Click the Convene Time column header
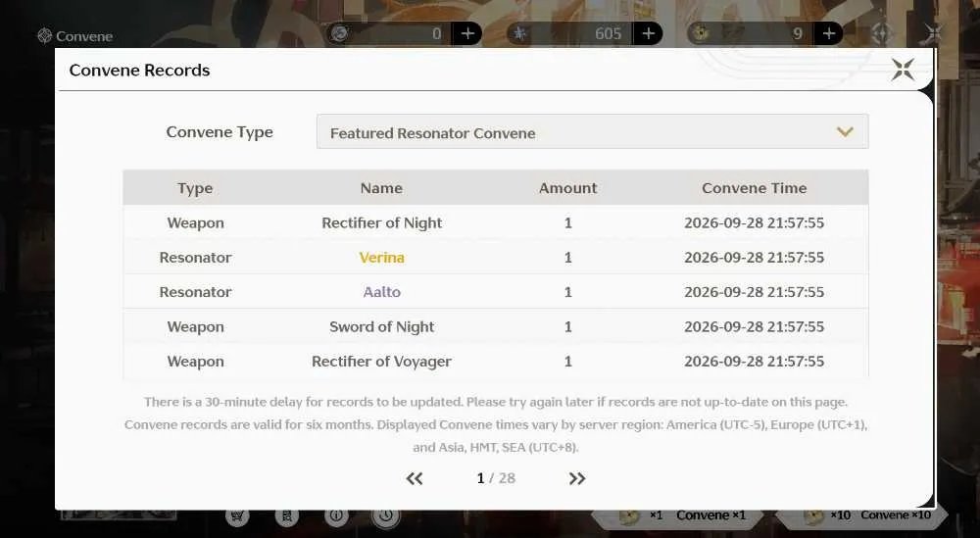 pos(755,188)
